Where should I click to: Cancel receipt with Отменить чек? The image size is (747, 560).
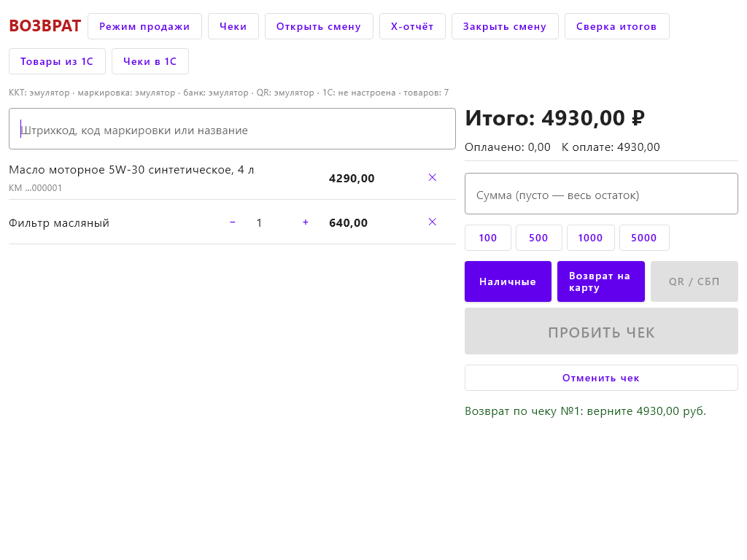point(601,378)
